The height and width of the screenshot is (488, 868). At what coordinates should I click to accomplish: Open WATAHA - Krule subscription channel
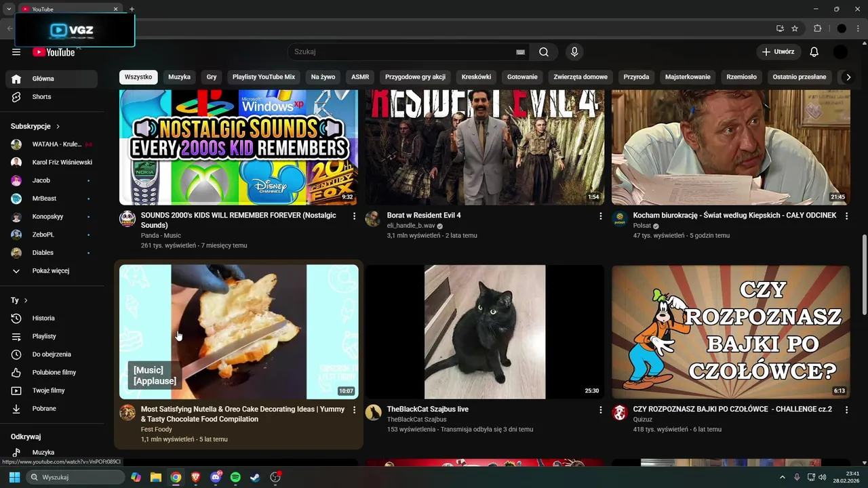click(x=52, y=144)
